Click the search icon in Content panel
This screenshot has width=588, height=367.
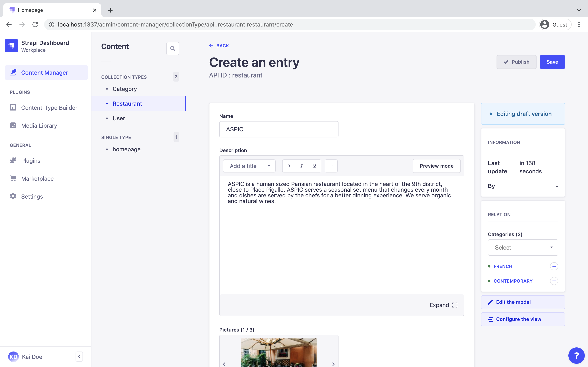pos(173,49)
